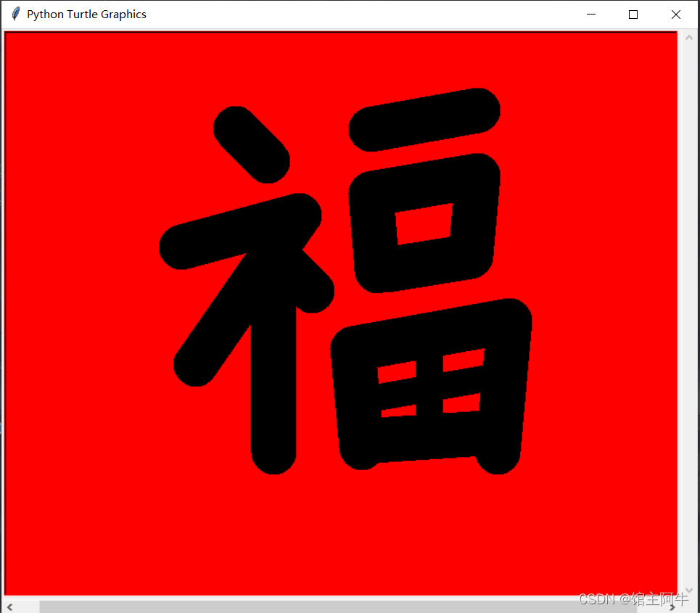Click the left scroll arrow on the horizontal scrollbar
The width and height of the screenshot is (700, 613).
(x=9, y=606)
